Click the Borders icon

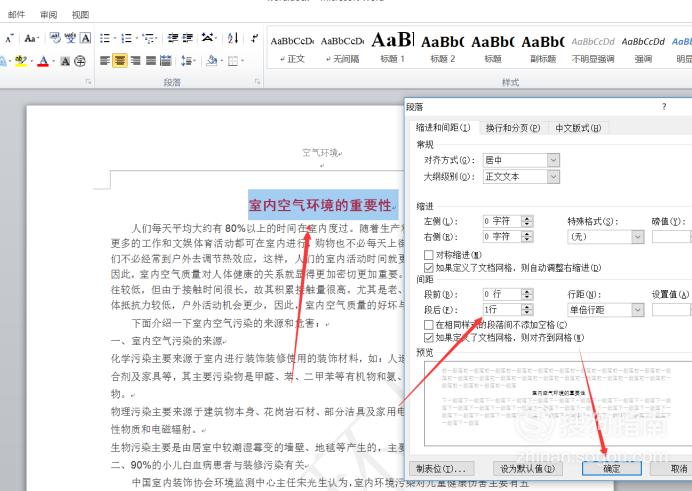(x=233, y=61)
